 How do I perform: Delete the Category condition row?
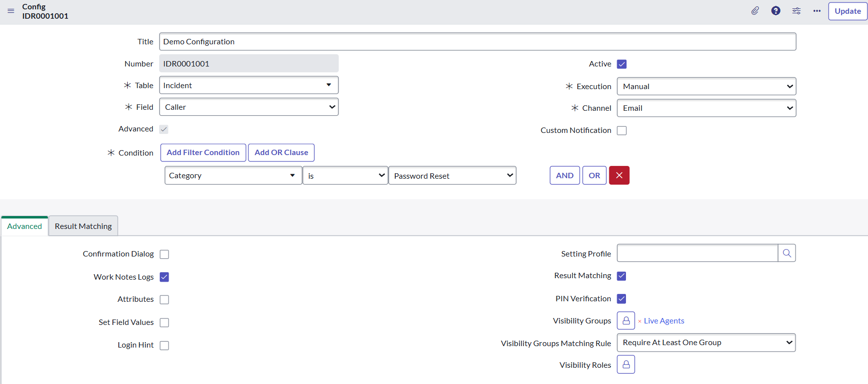click(x=619, y=175)
